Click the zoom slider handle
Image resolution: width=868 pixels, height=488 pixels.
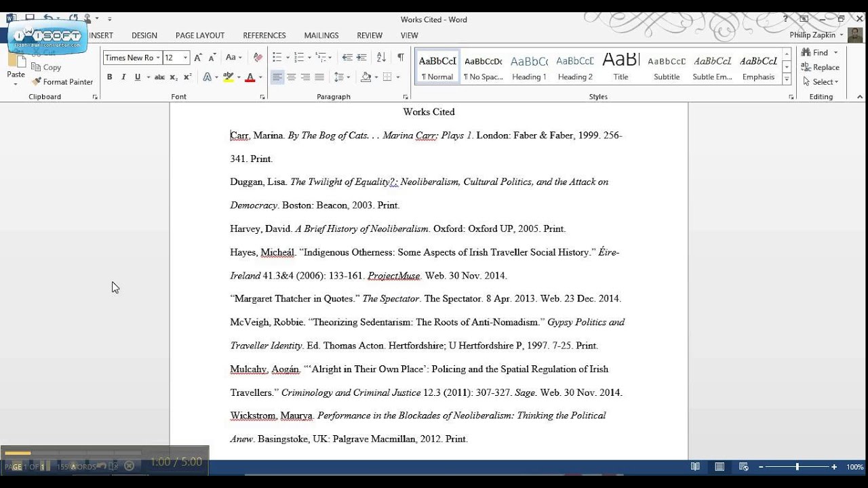(x=797, y=466)
